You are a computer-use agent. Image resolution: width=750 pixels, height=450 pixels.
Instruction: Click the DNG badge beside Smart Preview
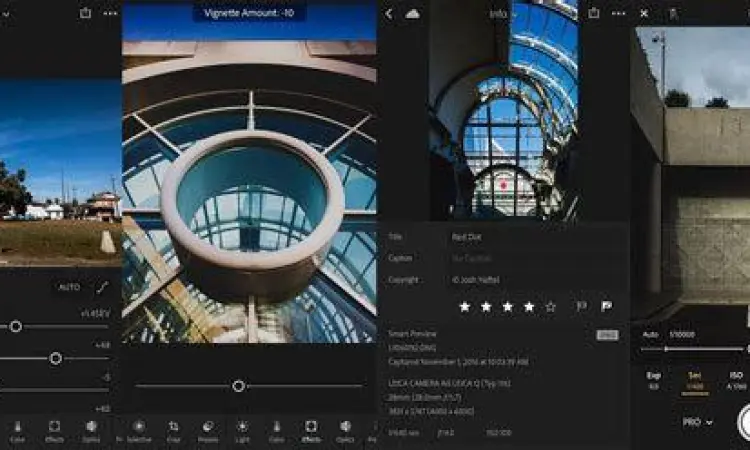click(x=607, y=335)
